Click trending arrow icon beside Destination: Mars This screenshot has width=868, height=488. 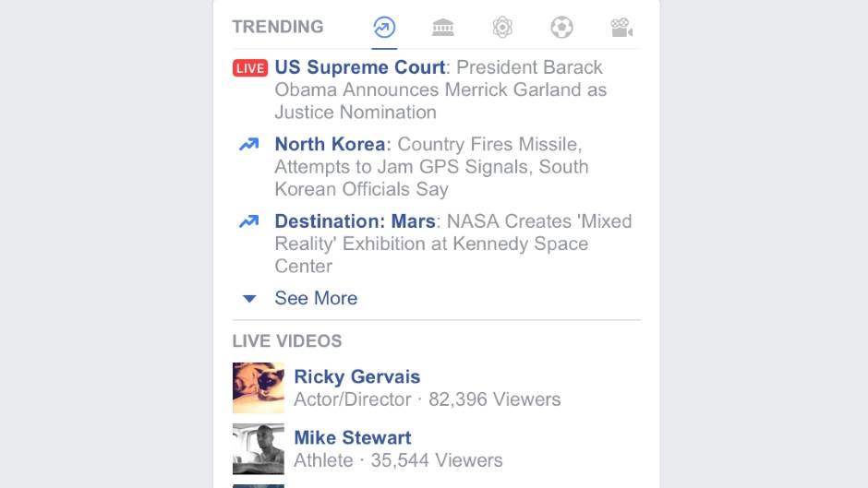[248, 221]
